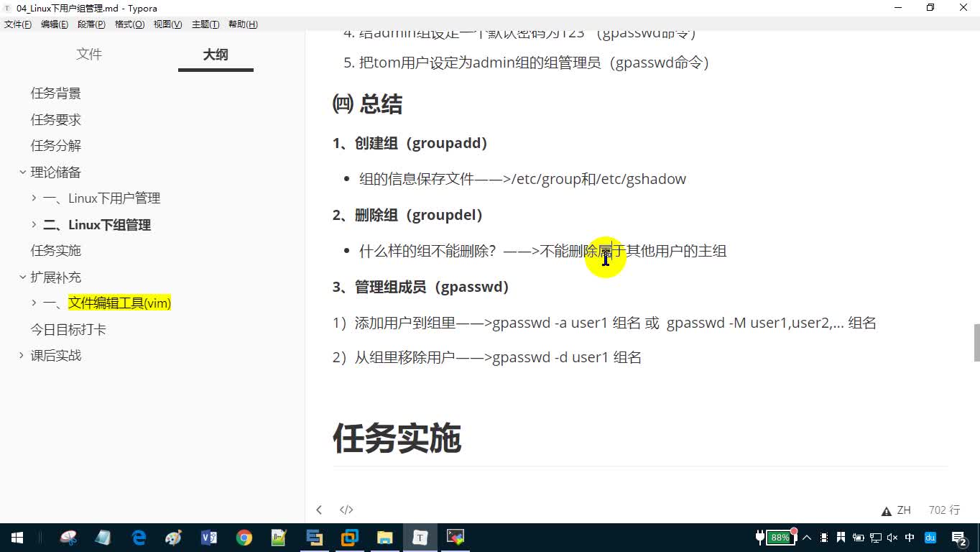Open the 帮助(H) menu

243,24
